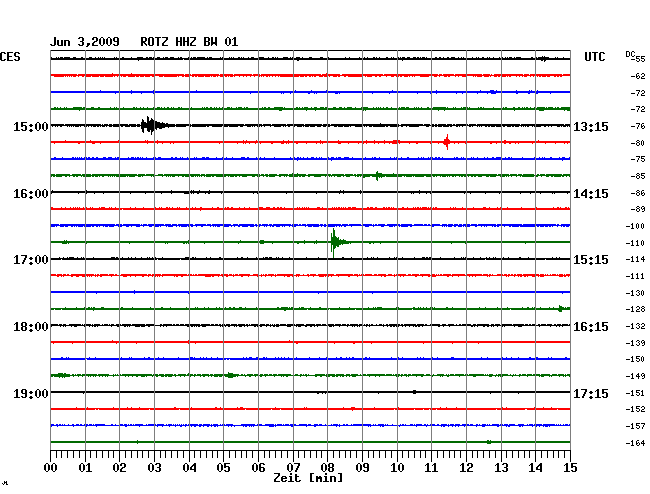Click minute label 04 on time axis
650x494 pixels.
tap(189, 468)
